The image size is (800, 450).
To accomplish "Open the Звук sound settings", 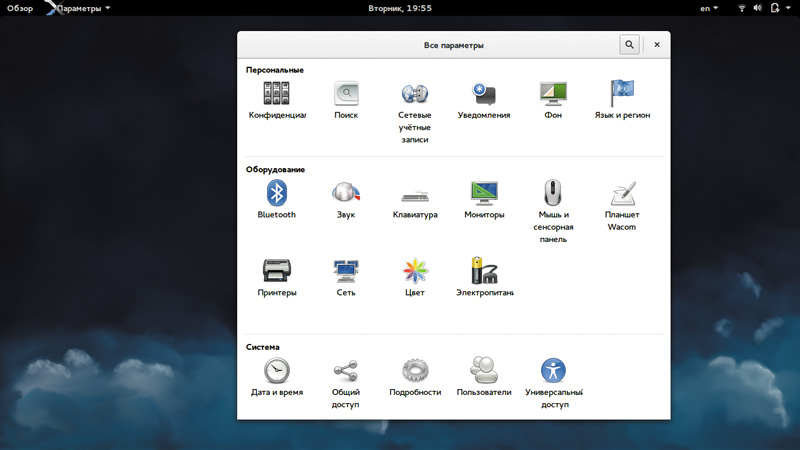I will pos(346,200).
